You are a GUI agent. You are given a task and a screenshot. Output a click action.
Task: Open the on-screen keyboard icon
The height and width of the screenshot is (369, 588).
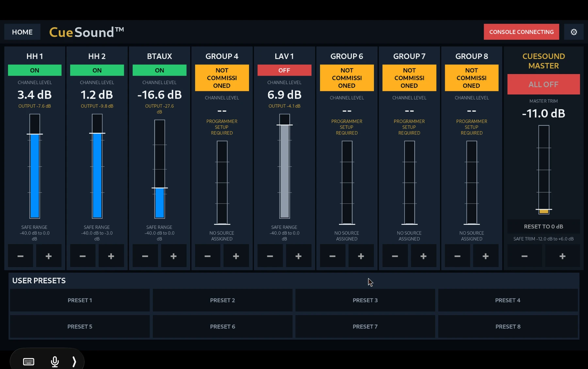click(x=29, y=361)
